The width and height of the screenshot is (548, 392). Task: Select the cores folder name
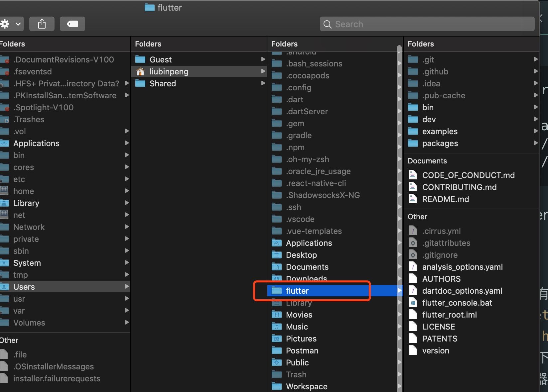pyautogui.click(x=24, y=167)
